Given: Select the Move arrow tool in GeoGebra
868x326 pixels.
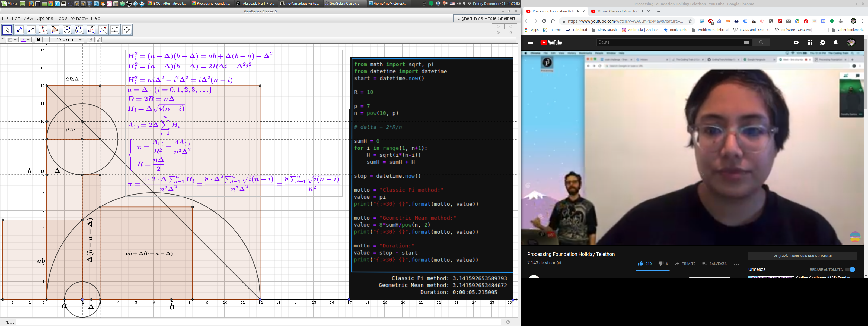Looking at the screenshot, I should click(7, 30).
